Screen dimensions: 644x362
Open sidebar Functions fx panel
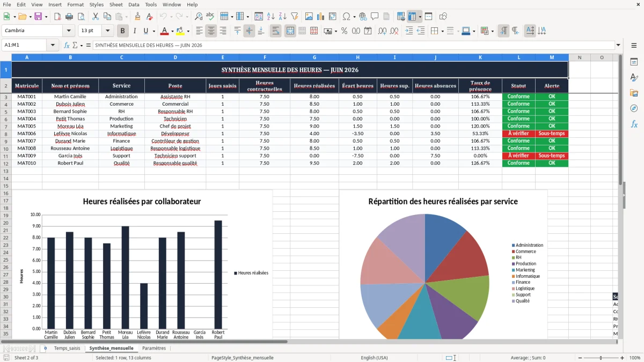634,124
